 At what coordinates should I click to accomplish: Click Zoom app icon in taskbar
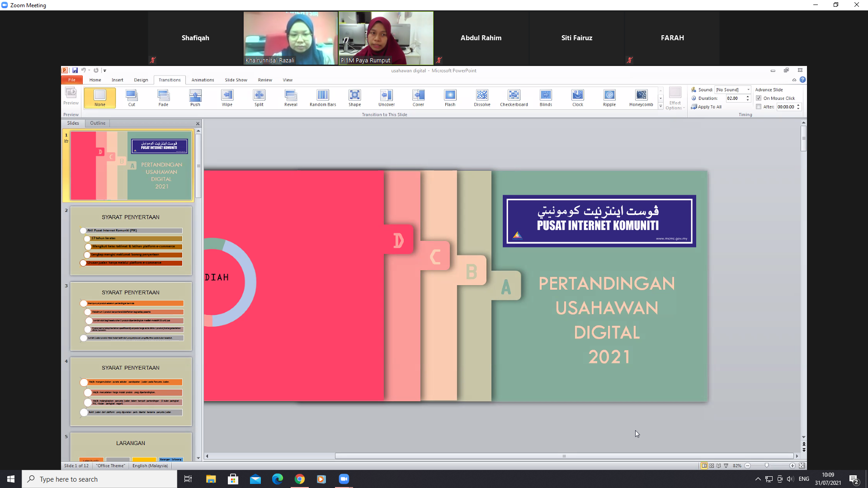pos(344,479)
